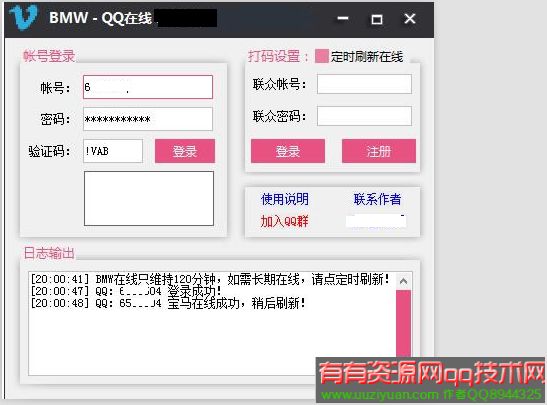This screenshot has height=405, width=547.
Task: Click the blue V logo icon in title bar
Action: click(24, 17)
